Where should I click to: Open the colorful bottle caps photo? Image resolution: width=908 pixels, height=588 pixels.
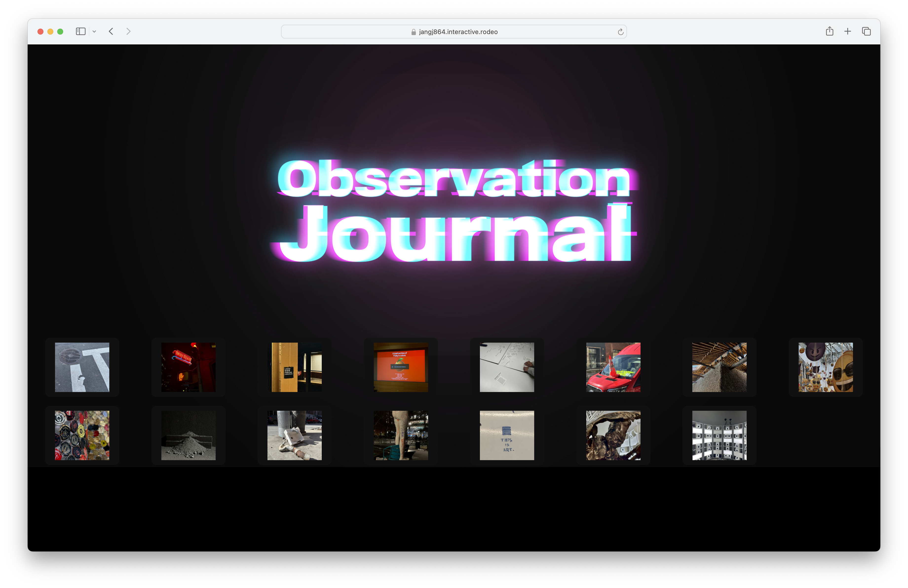pos(82,435)
